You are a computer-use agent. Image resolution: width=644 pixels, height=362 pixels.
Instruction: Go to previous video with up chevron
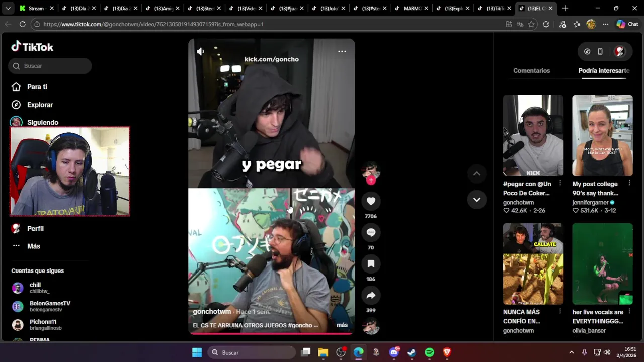tap(477, 174)
